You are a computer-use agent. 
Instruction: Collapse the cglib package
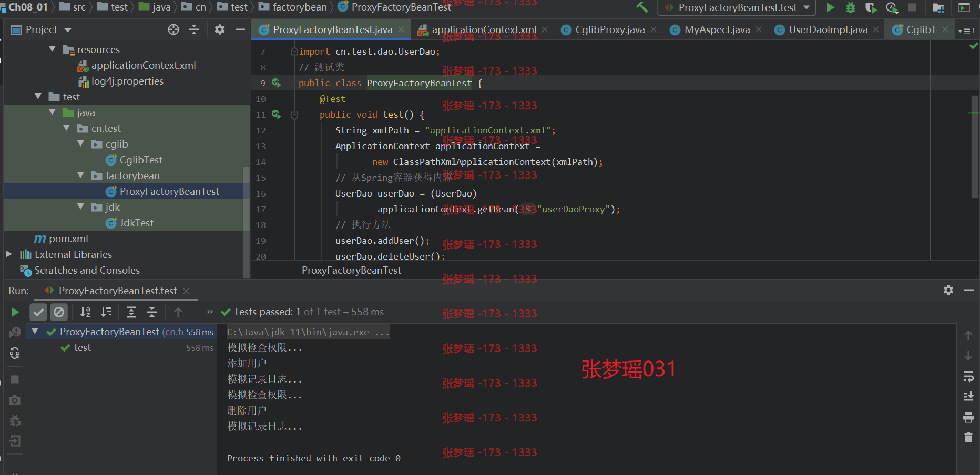[x=80, y=143]
